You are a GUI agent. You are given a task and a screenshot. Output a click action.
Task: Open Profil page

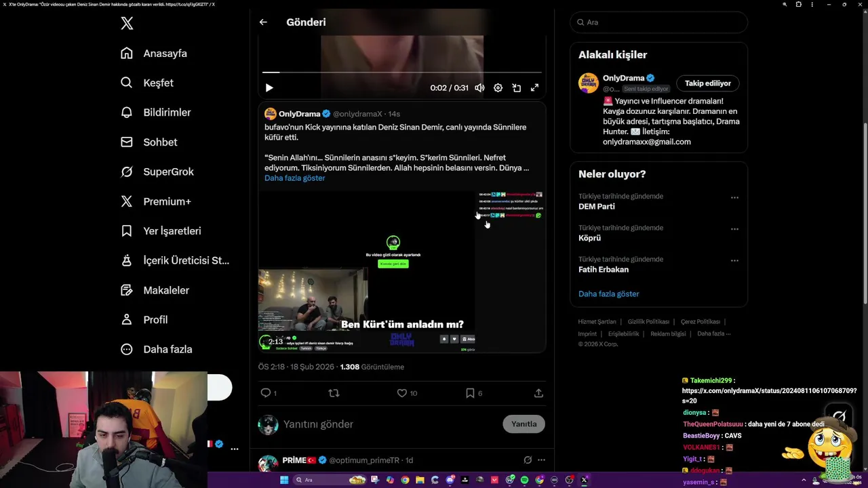click(144, 320)
